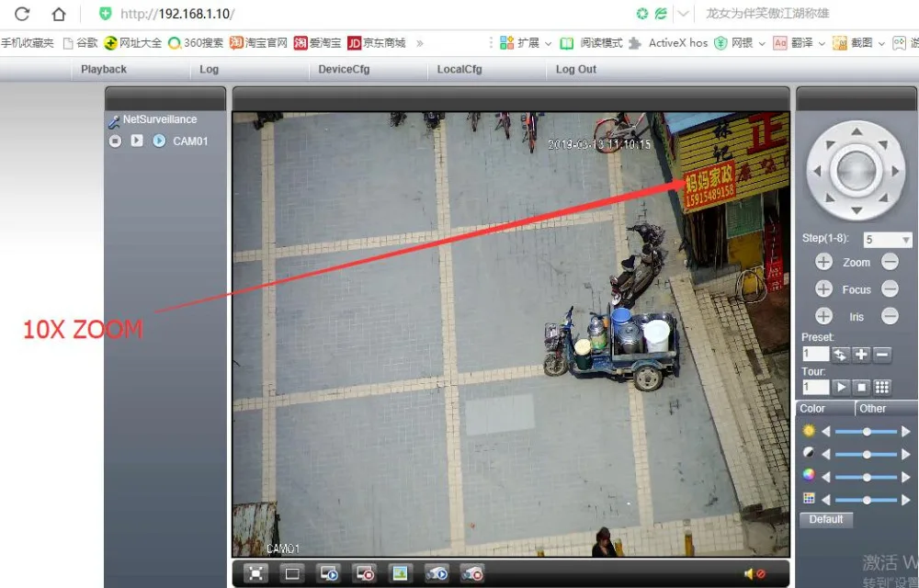Move camera up-left with PTZ arrow

click(x=830, y=144)
